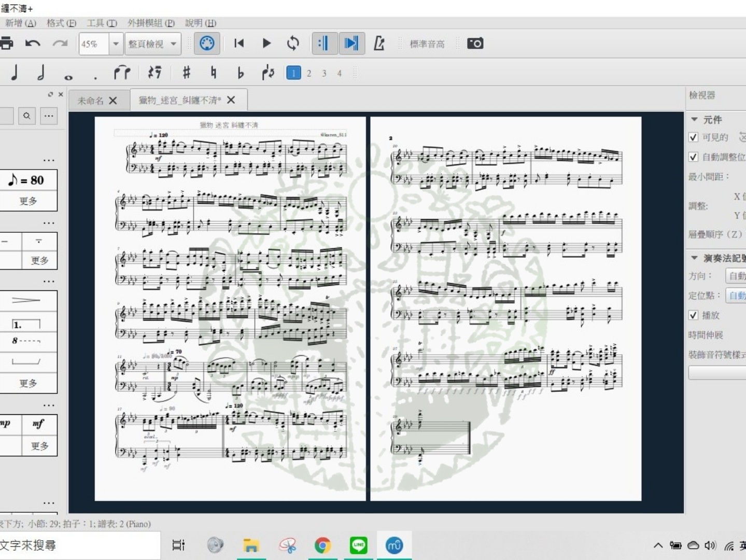Toggle the 可見的 checkbox
The image size is (746, 560).
693,137
